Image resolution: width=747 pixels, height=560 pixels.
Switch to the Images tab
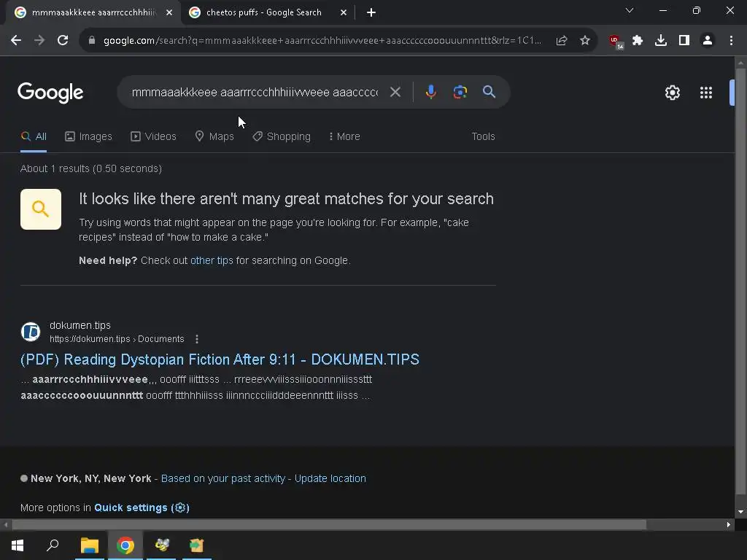coord(88,136)
